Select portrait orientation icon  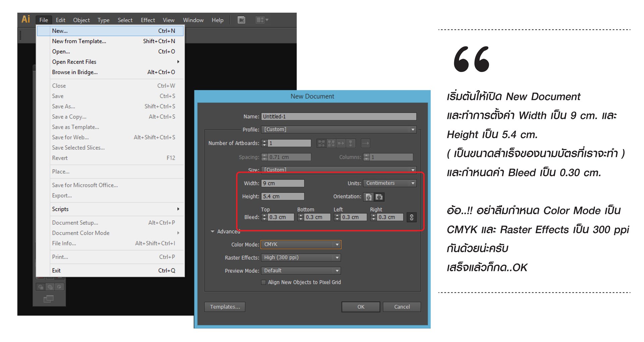369,197
